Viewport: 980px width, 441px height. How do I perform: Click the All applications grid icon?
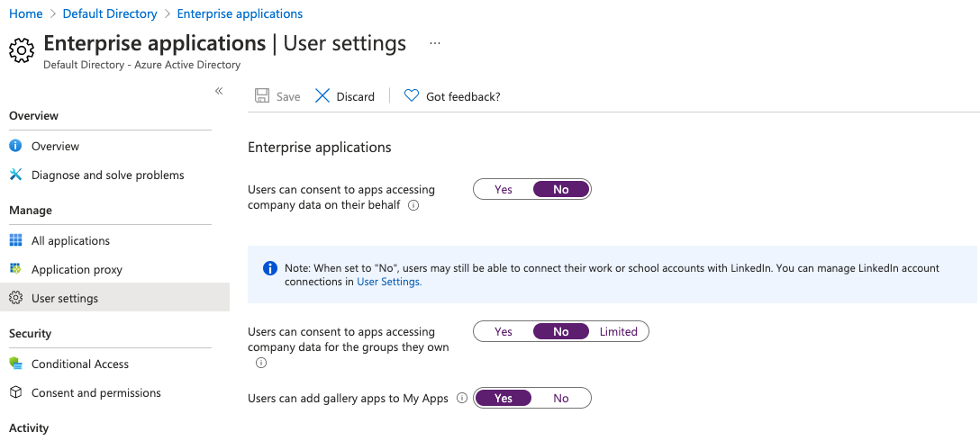15,240
